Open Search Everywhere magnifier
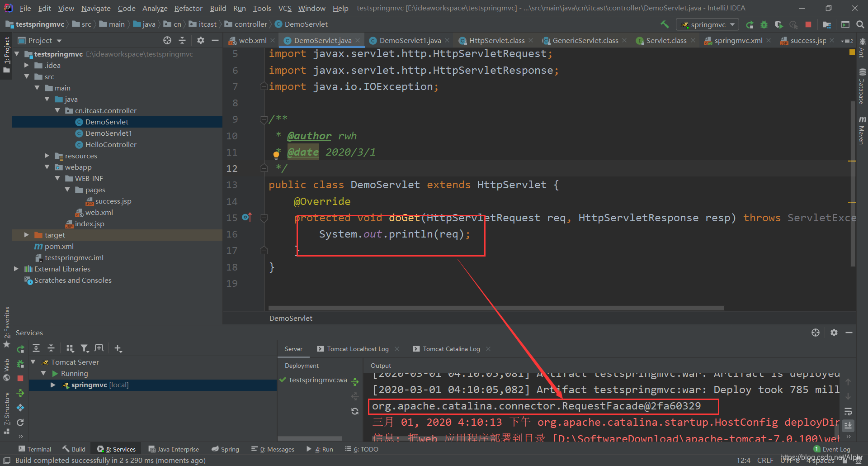 860,24
